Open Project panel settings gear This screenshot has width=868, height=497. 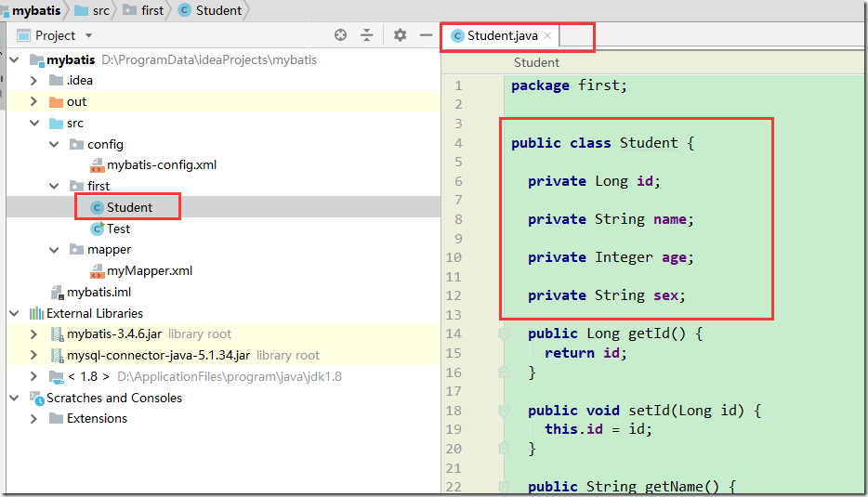[400, 35]
